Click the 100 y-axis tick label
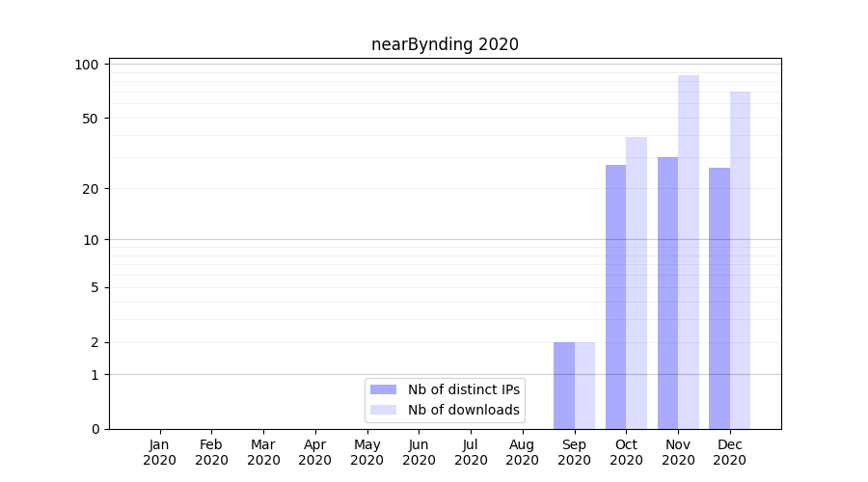 [x=88, y=65]
